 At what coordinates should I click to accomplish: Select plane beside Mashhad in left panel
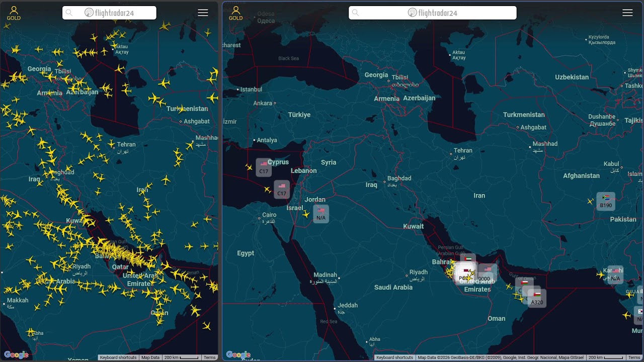point(190,145)
